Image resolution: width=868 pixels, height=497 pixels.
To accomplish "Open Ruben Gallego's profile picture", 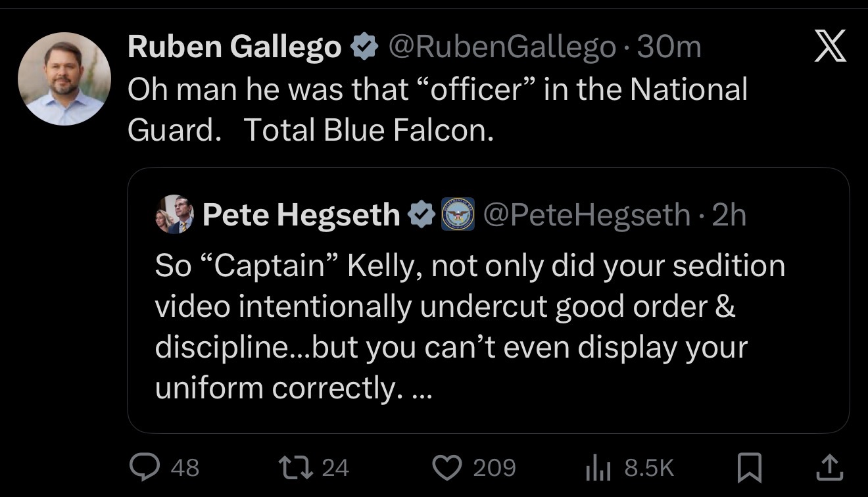I will click(x=64, y=79).
